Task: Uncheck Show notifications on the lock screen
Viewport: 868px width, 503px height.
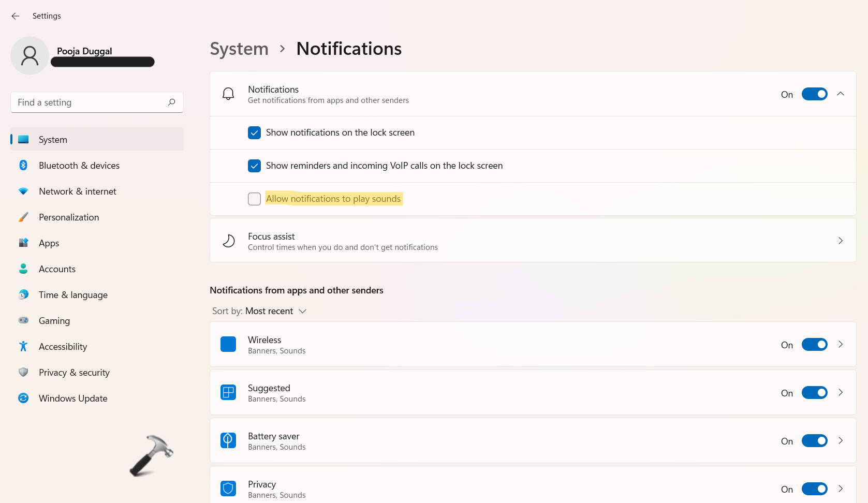Action: pyautogui.click(x=254, y=133)
